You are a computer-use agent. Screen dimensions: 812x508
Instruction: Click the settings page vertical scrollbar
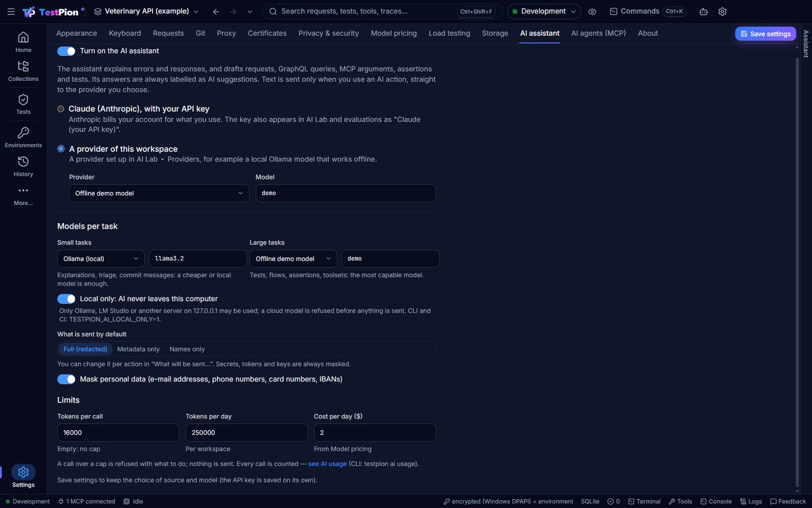pyautogui.click(x=797, y=271)
